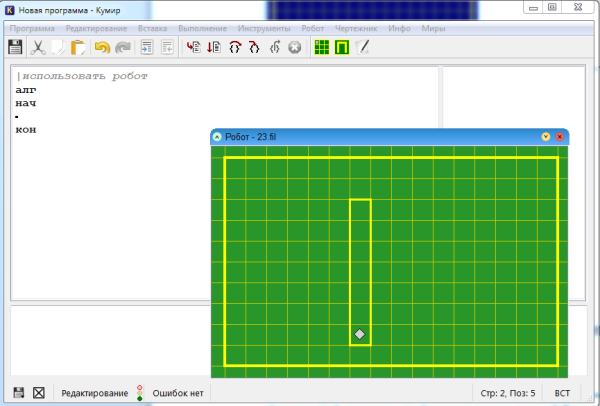This screenshot has width=600, height=406.
Task: Open the Выполнение menu
Action: (x=203, y=28)
